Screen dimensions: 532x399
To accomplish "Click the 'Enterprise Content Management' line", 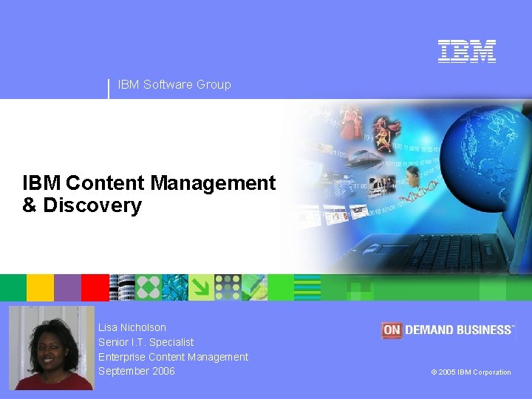I will pos(173,357).
